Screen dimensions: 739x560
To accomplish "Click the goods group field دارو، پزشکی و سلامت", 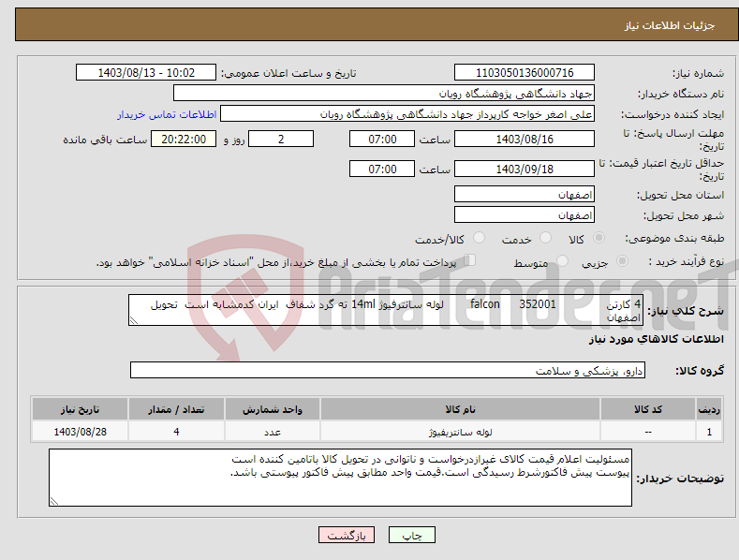I will [x=388, y=370].
